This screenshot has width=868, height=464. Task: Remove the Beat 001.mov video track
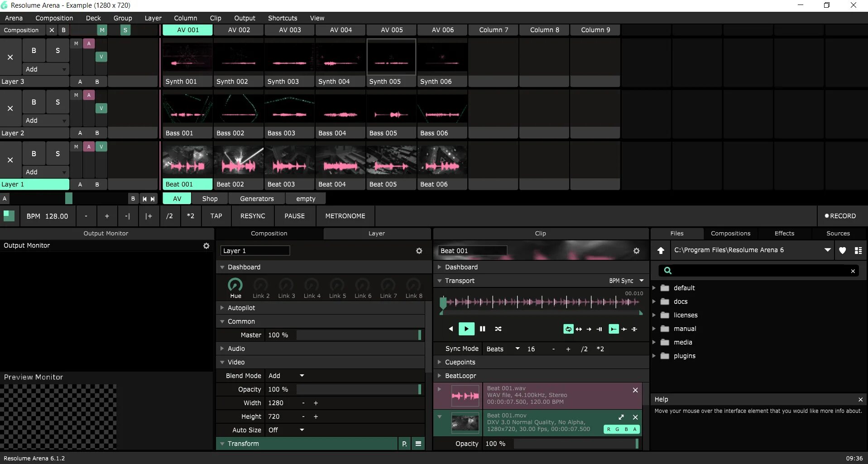point(635,417)
